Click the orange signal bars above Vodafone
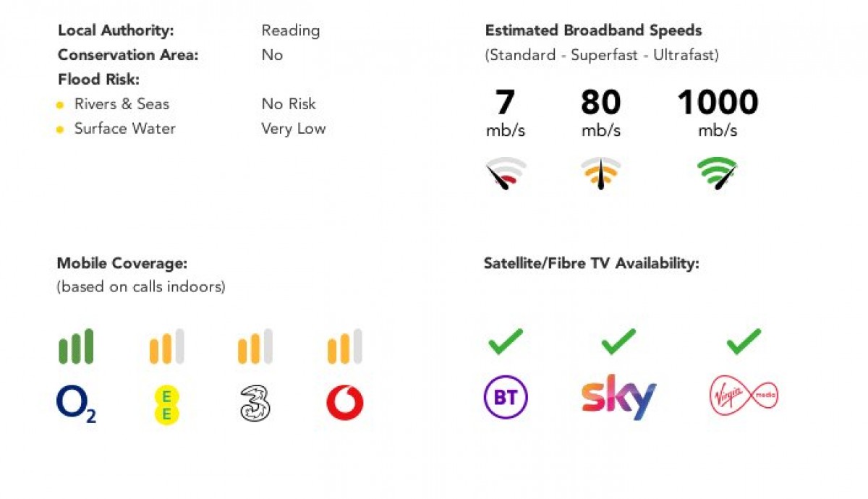Screen dimensions: 868x499 [345, 346]
